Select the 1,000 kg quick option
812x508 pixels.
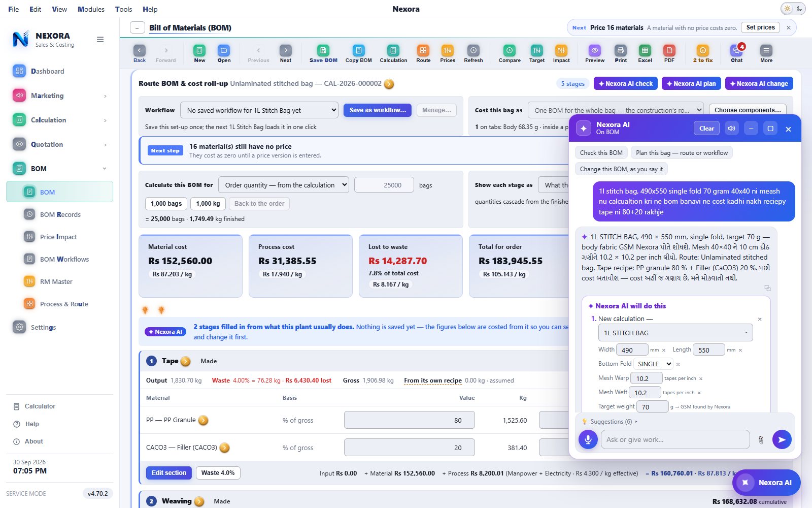[208, 204]
